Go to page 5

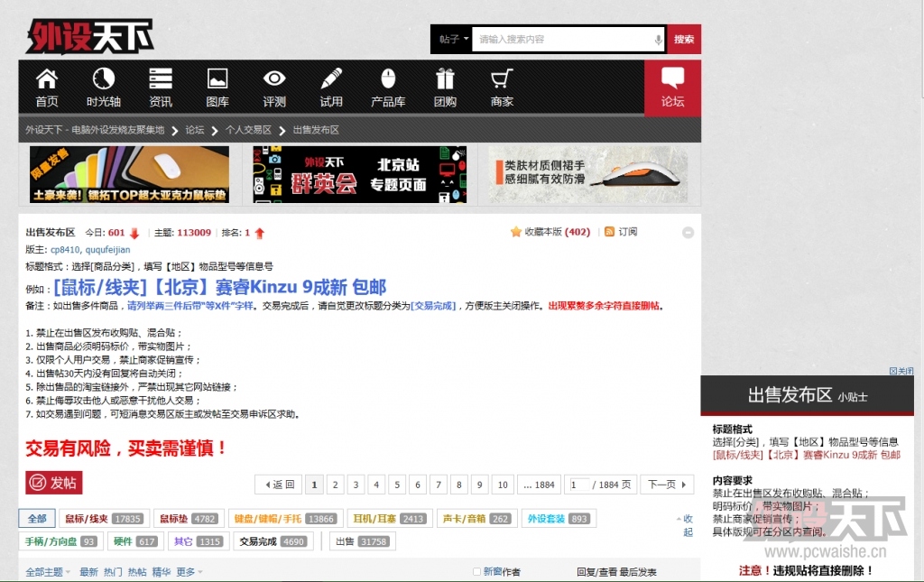point(397,485)
